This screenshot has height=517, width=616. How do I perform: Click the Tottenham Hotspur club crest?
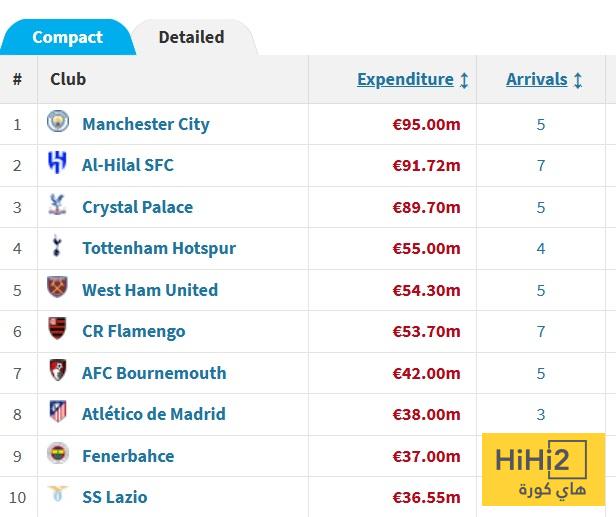[58, 247]
